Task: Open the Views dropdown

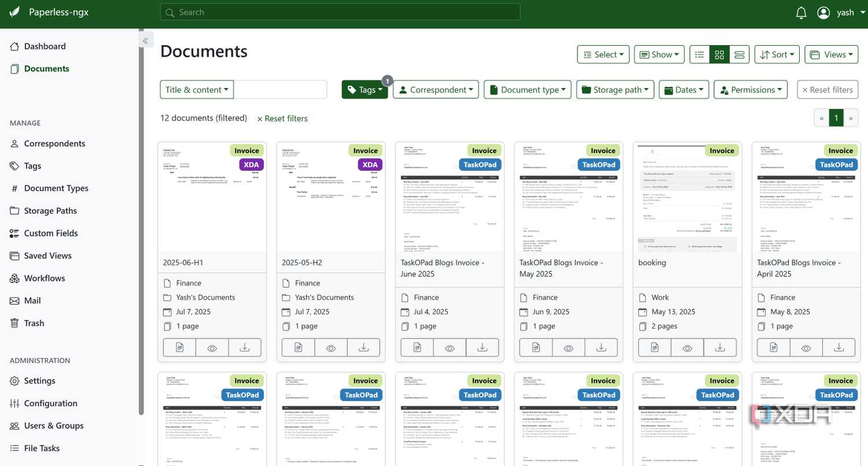Action: (x=831, y=54)
